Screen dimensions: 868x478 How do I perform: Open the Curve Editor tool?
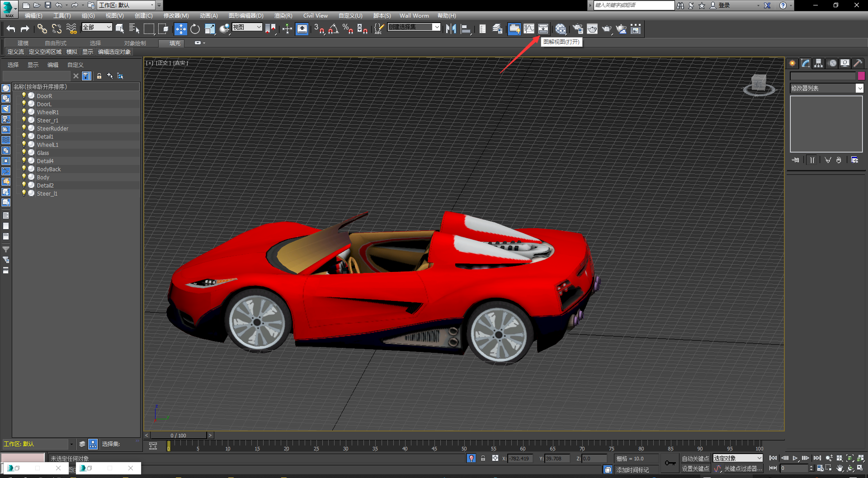tap(528, 29)
